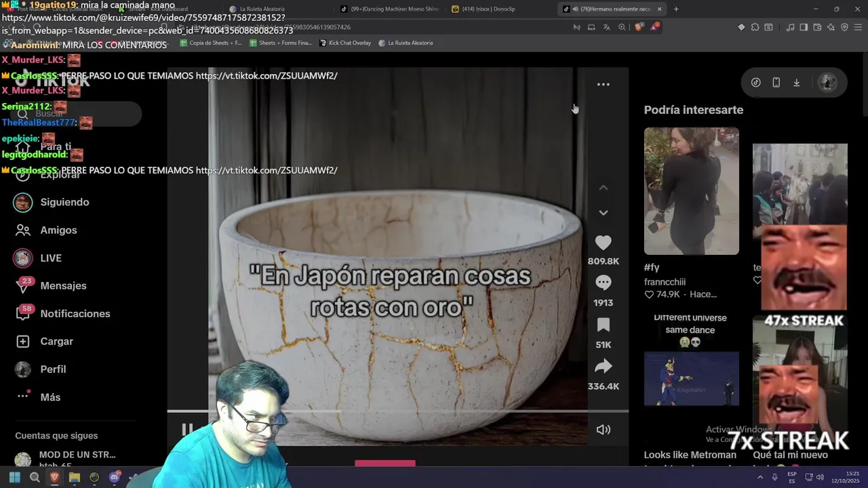
Task: Open Windows taskbar search
Action: pyautogui.click(x=35, y=477)
